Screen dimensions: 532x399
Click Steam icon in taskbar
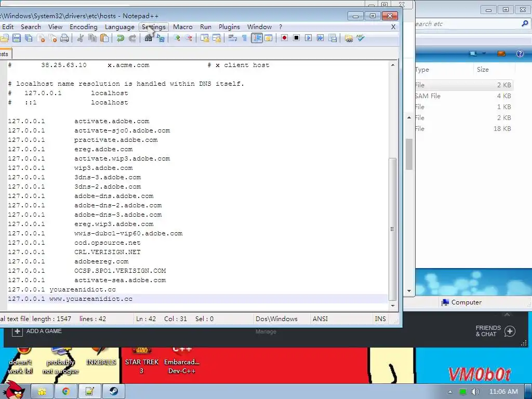[x=114, y=392]
